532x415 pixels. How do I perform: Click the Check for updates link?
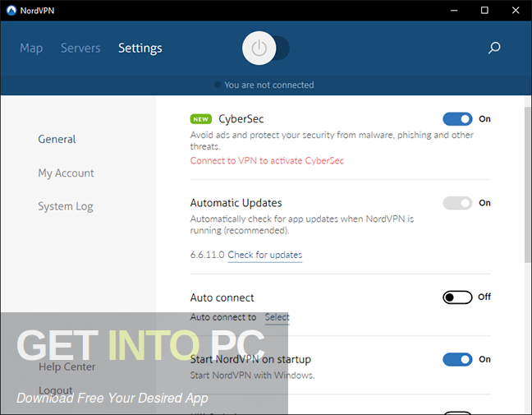click(264, 255)
